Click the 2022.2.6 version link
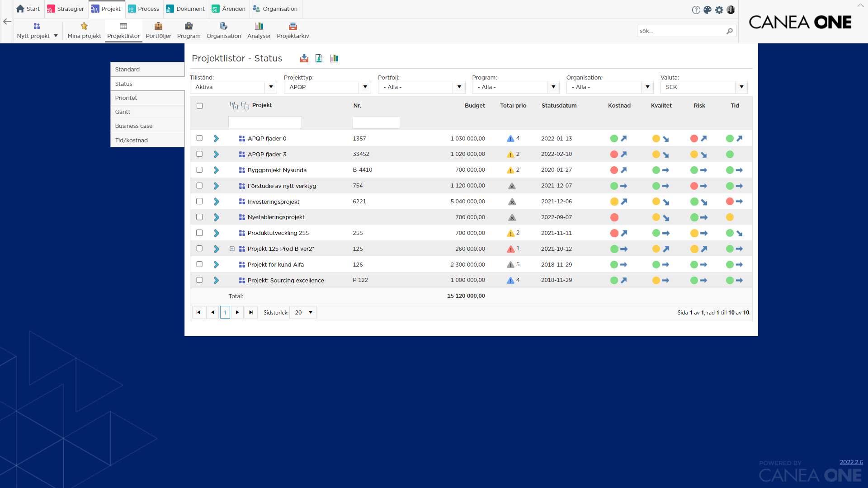Screen dimensions: 868x488 851,462
